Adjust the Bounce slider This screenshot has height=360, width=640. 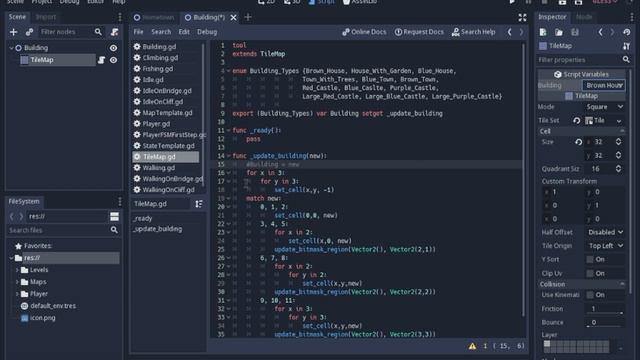tap(605, 322)
